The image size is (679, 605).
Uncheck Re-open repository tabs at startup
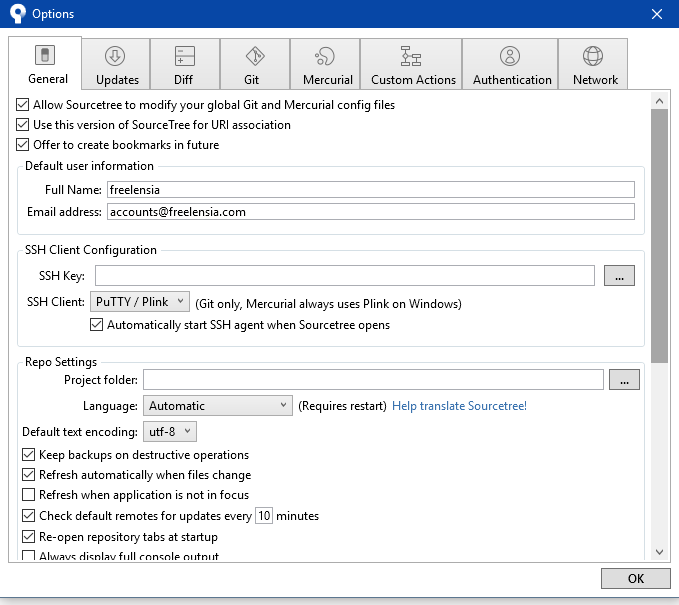[x=29, y=537]
